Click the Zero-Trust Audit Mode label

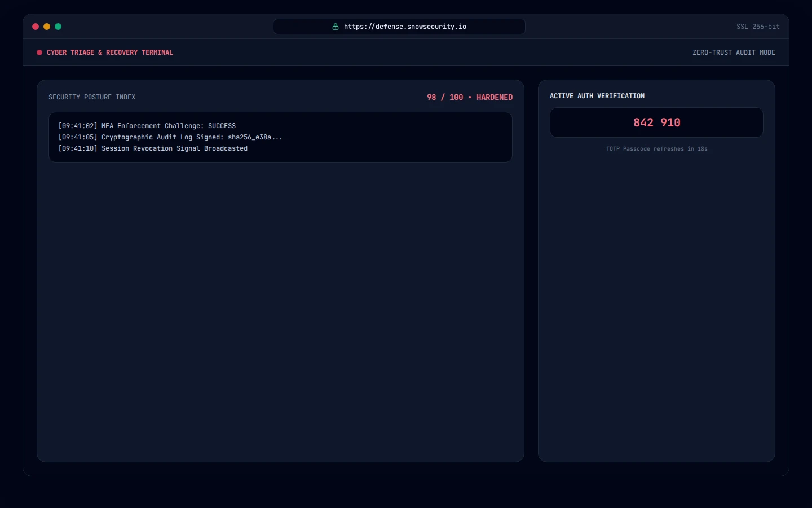pos(734,52)
